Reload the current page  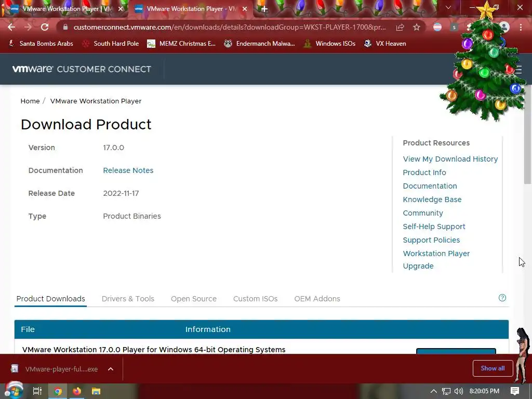[45, 27]
